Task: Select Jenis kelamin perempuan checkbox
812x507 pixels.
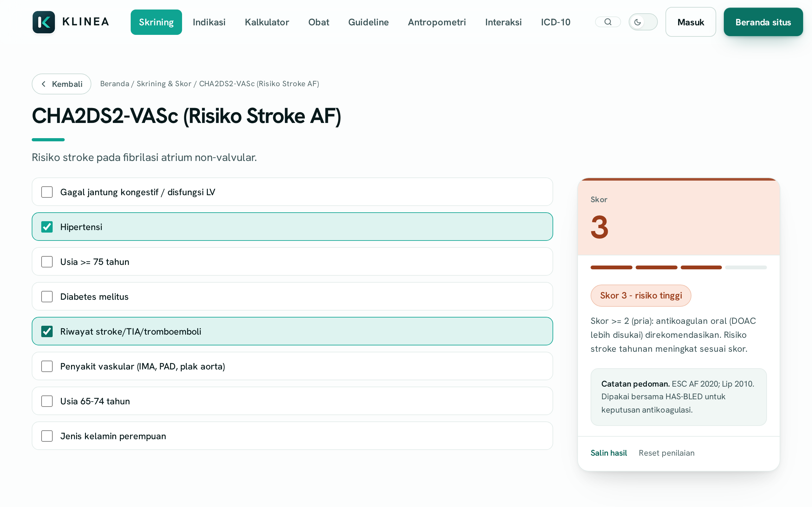Action: (47, 436)
